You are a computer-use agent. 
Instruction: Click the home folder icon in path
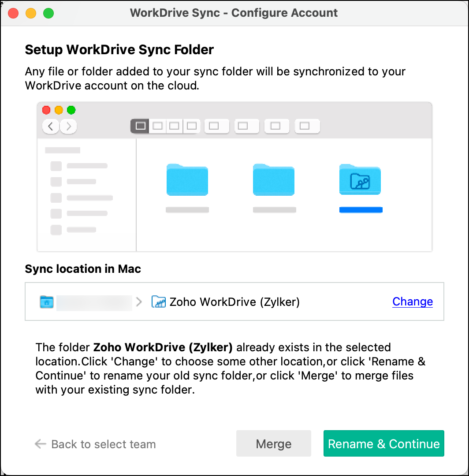pyautogui.click(x=46, y=302)
